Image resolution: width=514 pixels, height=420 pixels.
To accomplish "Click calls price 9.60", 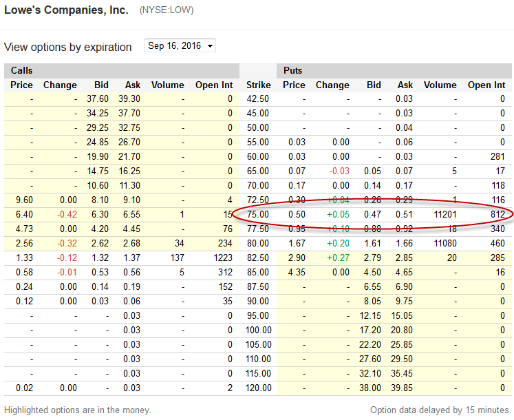I will pyautogui.click(x=24, y=200).
